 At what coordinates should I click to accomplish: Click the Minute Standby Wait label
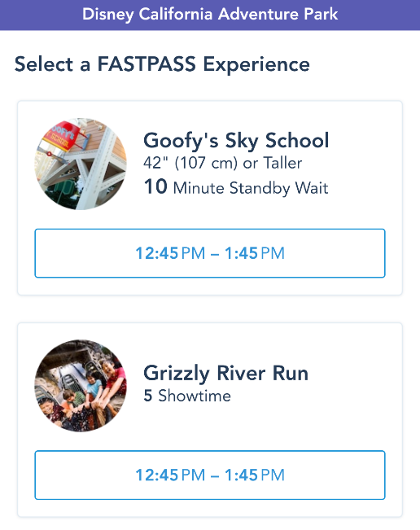pos(251,188)
